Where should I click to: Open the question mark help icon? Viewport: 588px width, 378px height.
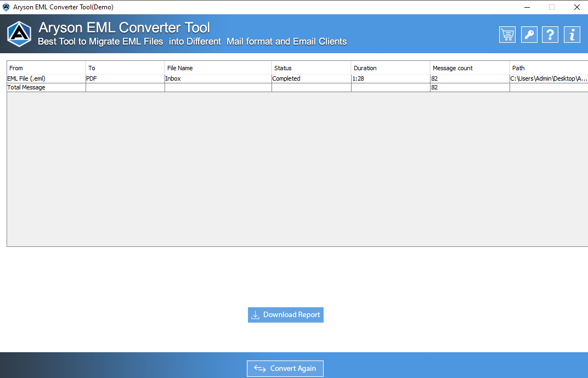point(550,35)
